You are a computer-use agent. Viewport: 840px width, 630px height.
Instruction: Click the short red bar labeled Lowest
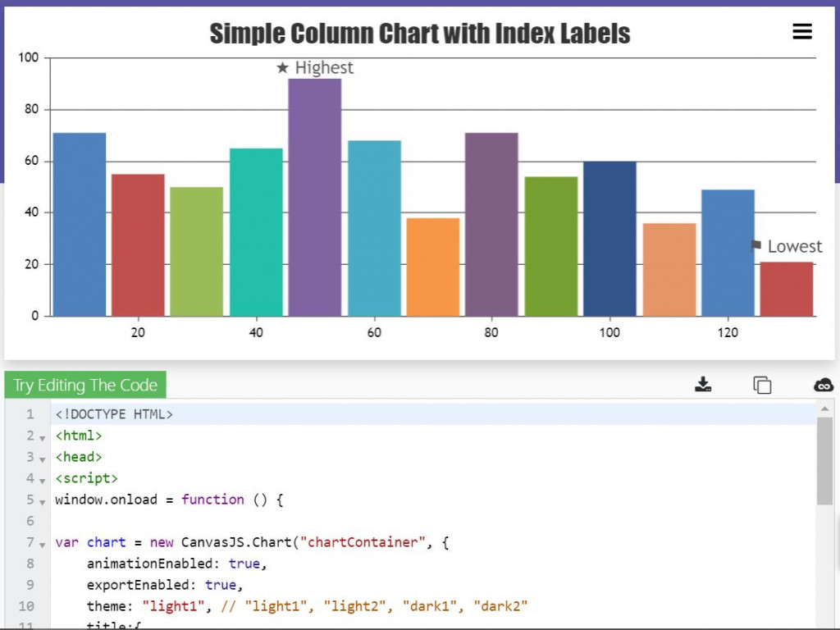click(786, 289)
